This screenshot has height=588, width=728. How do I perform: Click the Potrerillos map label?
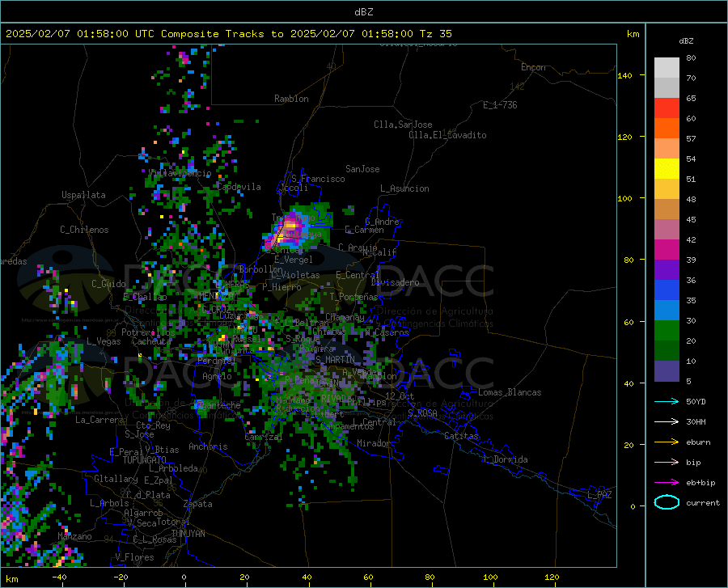pyautogui.click(x=148, y=332)
